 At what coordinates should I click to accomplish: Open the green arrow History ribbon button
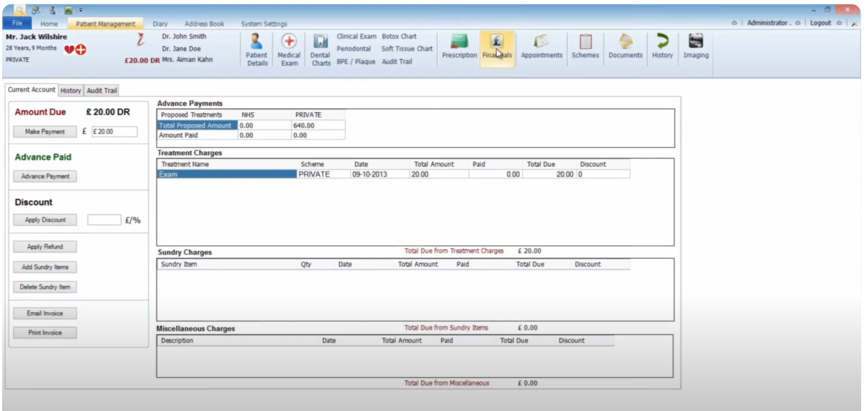pyautogui.click(x=662, y=46)
